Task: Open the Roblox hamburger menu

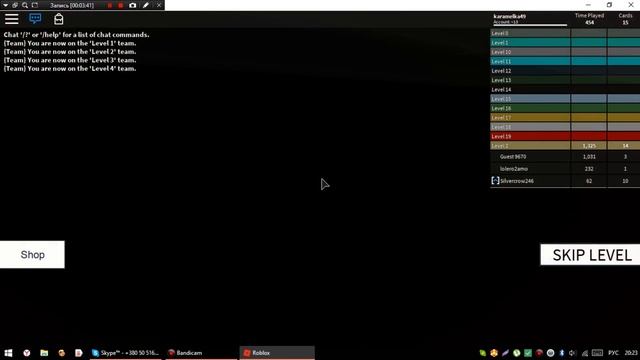Action: [x=11, y=19]
